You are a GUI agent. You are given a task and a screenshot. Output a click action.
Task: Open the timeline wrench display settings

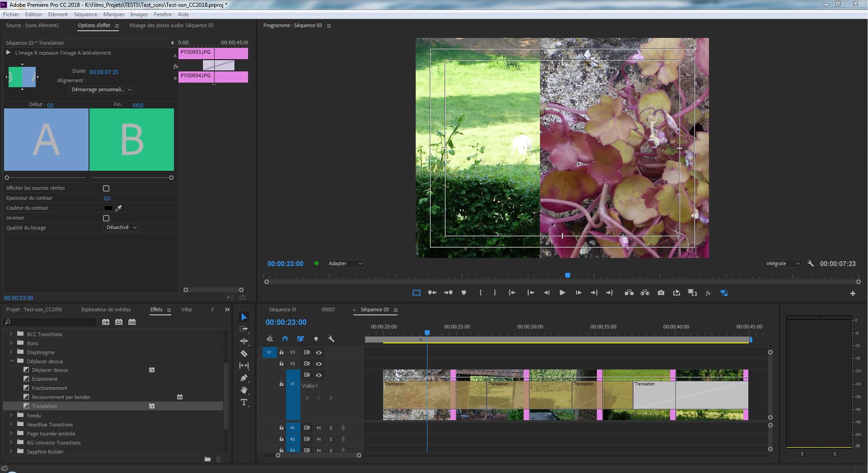pos(331,339)
